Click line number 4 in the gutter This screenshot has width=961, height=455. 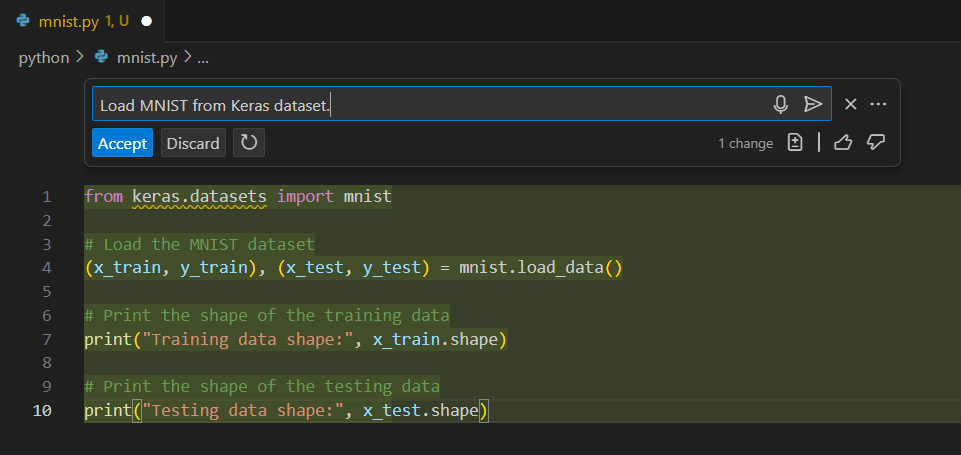[47, 268]
